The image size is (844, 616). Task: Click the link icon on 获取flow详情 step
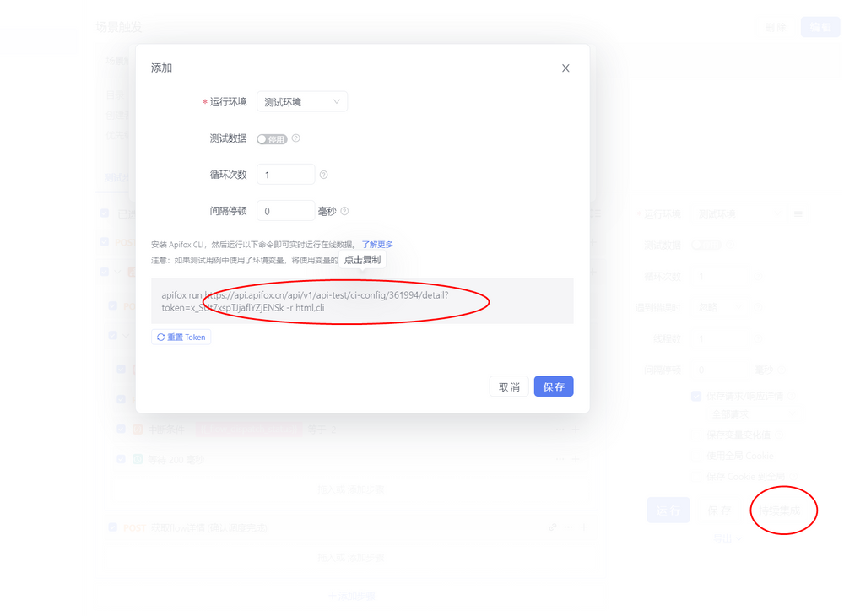(554, 527)
